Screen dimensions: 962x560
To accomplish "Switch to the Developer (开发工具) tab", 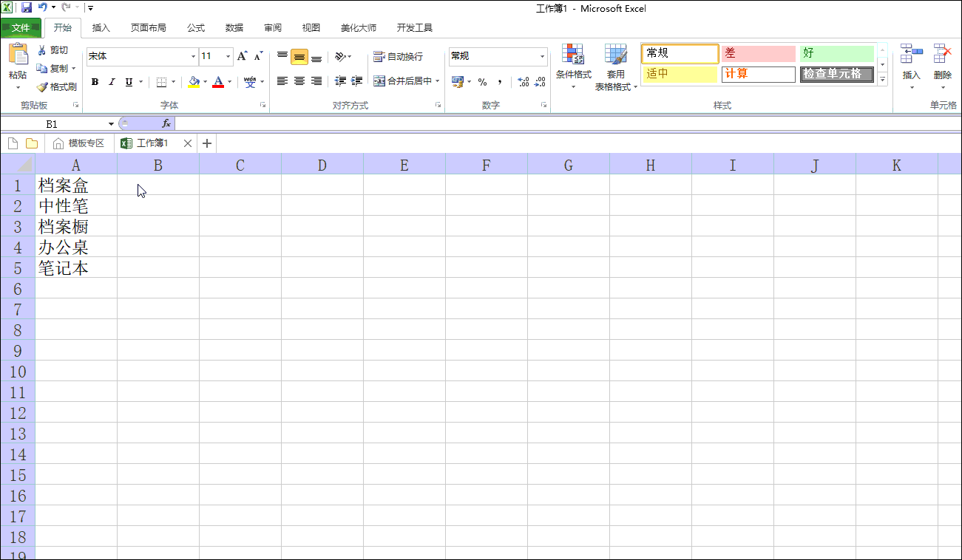I will coord(415,28).
